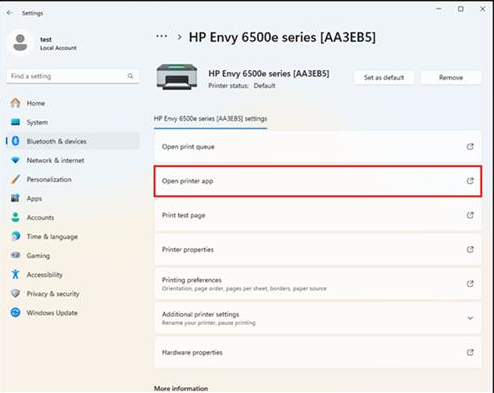Open the test Local Account profile
This screenshot has height=393, width=494.
pos(43,43)
